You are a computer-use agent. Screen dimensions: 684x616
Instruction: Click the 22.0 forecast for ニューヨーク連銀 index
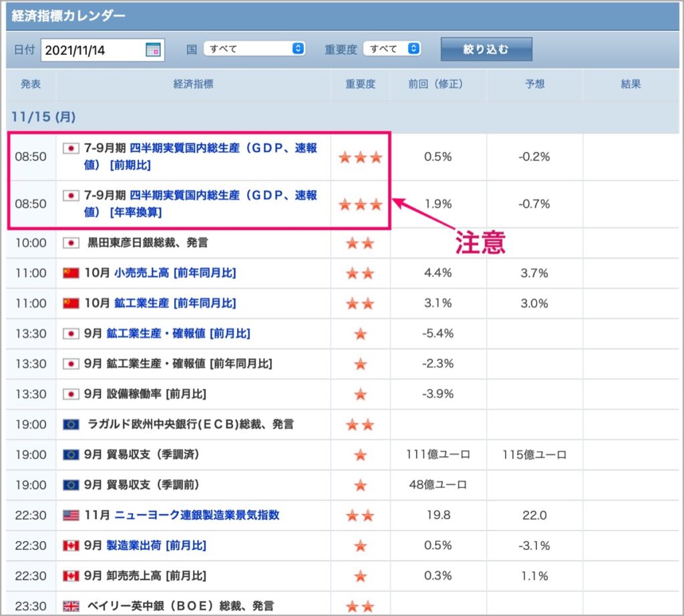[x=534, y=515]
